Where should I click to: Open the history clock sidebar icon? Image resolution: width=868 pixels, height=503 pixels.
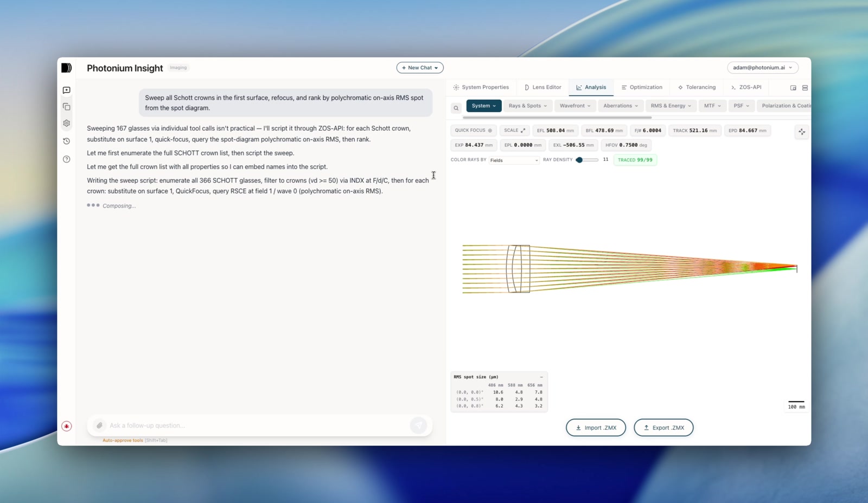coord(66,141)
